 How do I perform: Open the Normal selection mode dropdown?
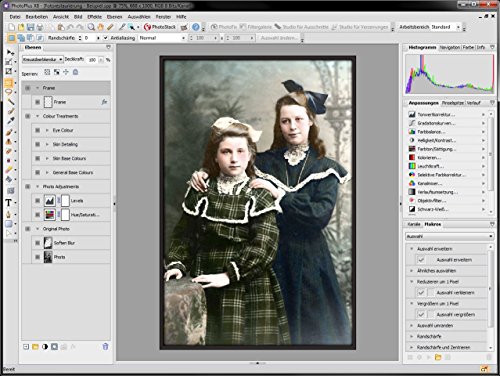[x=162, y=38]
